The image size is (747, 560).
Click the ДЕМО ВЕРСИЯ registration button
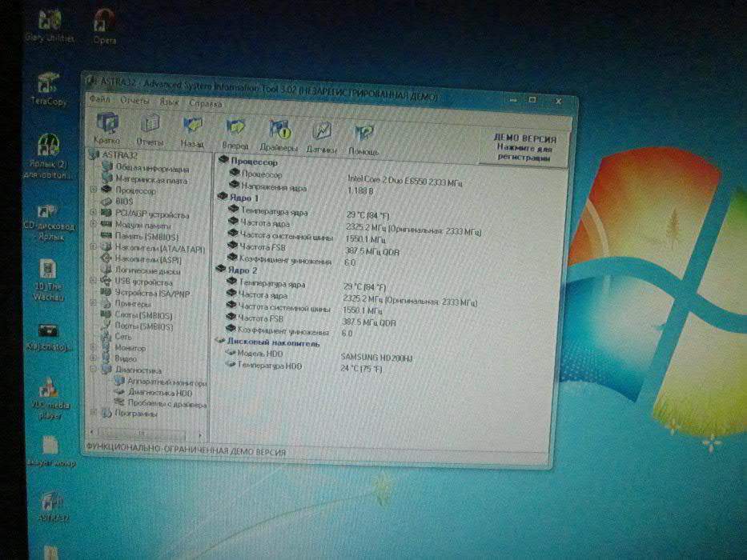click(x=524, y=148)
